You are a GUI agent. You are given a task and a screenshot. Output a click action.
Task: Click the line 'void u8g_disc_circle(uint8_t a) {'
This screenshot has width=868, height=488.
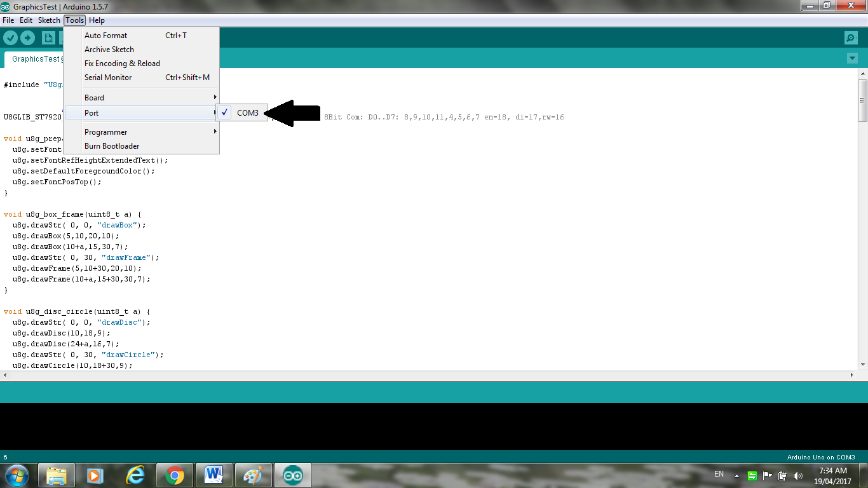tap(77, 311)
